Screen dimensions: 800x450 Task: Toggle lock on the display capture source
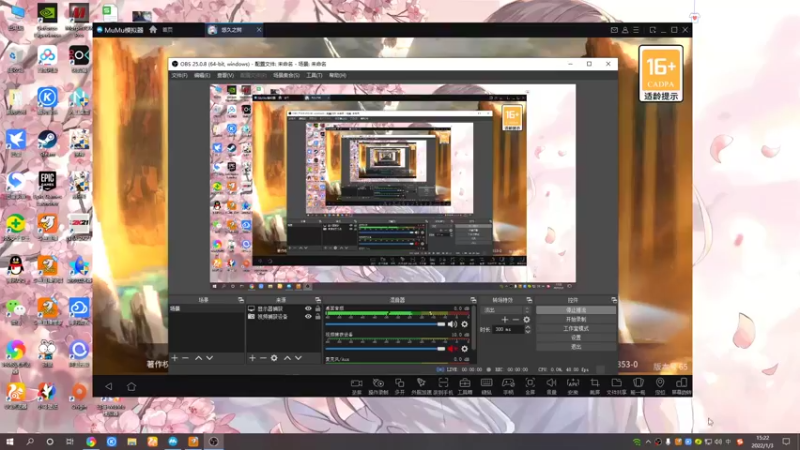point(318,309)
